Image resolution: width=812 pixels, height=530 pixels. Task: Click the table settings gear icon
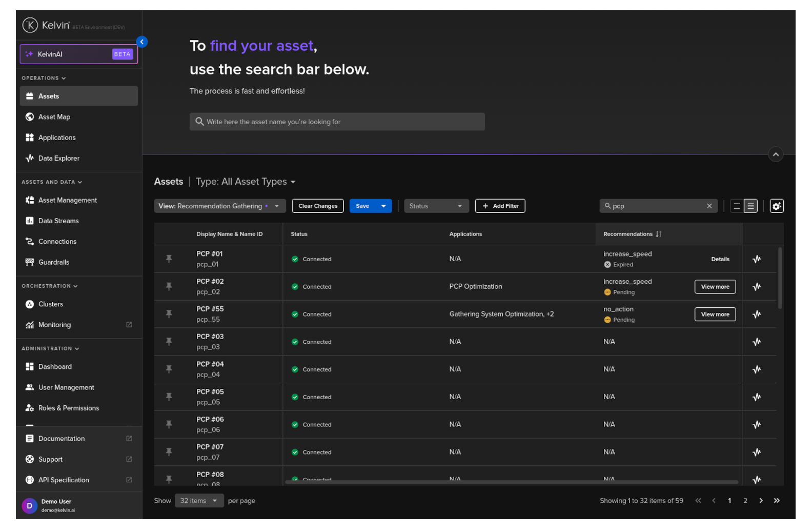coord(776,206)
